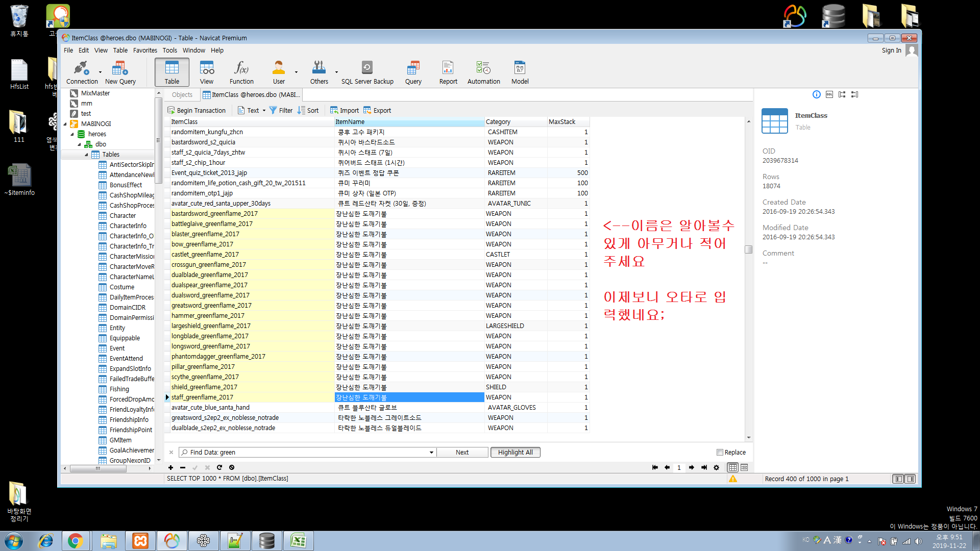Switch to form view
Screen dimensions: 980x551
pos(744,467)
